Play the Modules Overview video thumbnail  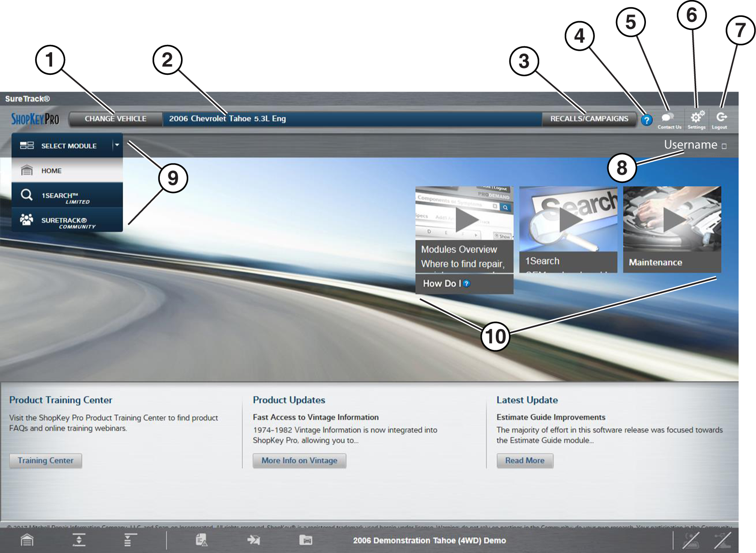464,220
